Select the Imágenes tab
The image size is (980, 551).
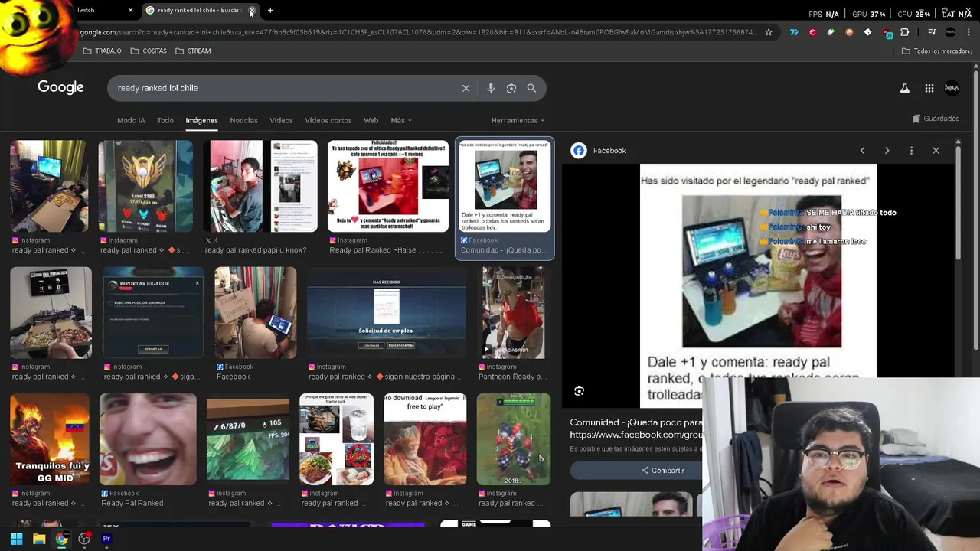[201, 120]
